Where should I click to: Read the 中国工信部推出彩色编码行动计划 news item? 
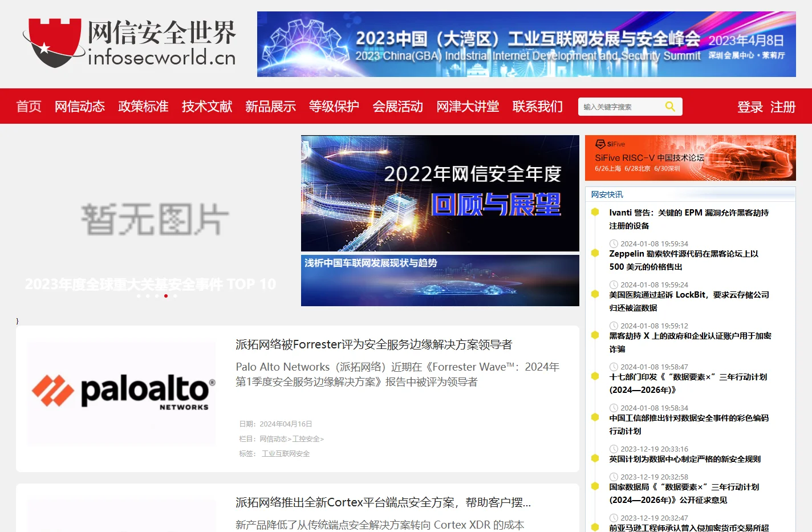click(x=689, y=424)
